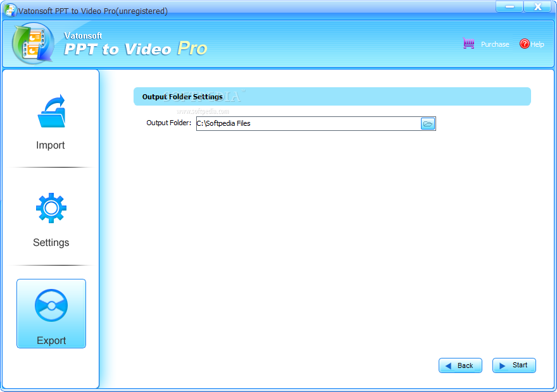557x392 pixels.
Task: Click the Output Folder Settings header
Action: (x=332, y=97)
